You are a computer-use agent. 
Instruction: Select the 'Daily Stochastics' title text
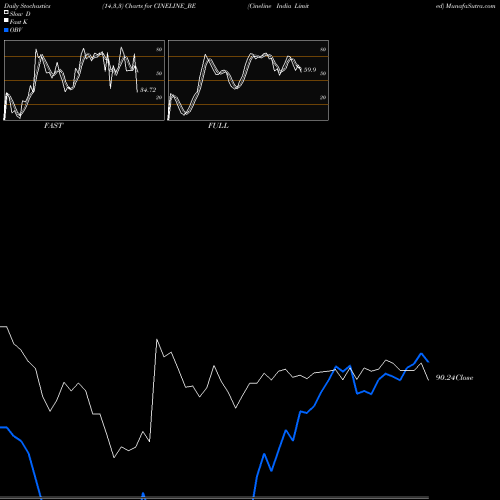tap(27, 6)
